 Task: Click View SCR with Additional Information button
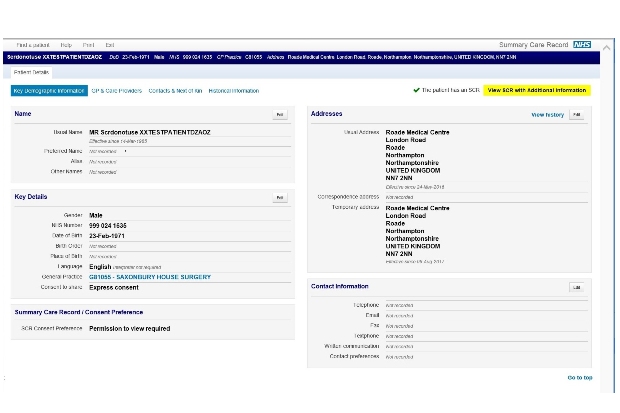(537, 90)
